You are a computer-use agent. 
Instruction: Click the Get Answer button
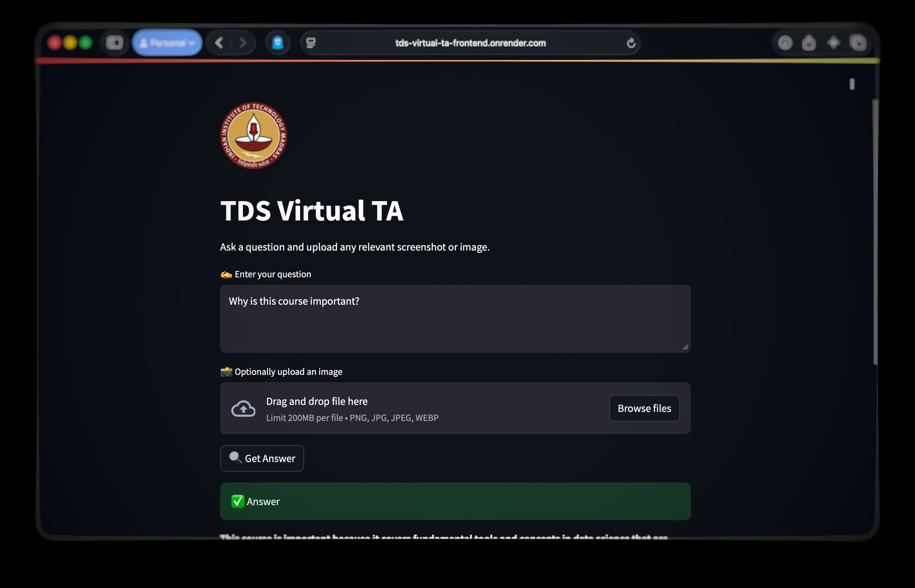coord(262,458)
